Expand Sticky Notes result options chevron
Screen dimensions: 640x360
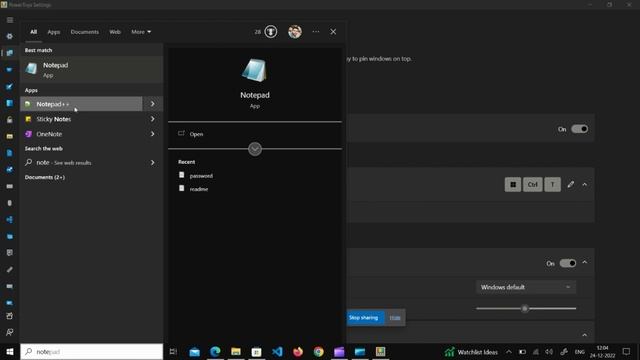click(x=152, y=119)
